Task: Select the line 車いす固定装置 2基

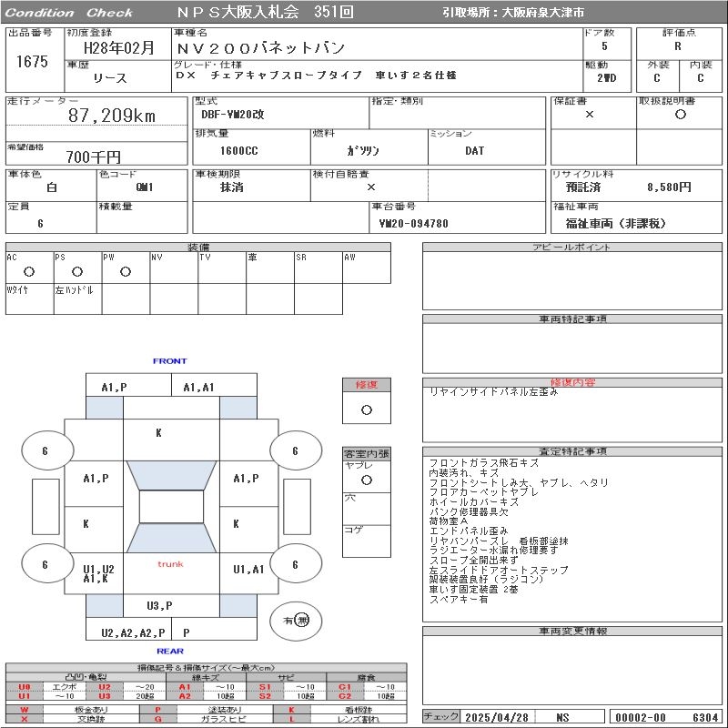Action: [x=473, y=589]
